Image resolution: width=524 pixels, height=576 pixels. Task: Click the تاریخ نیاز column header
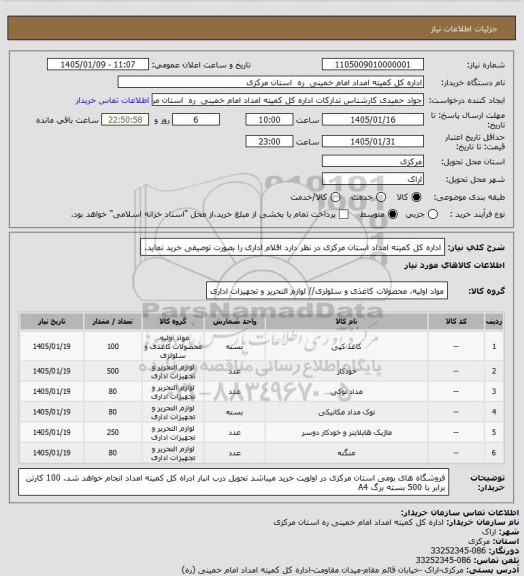tap(51, 321)
